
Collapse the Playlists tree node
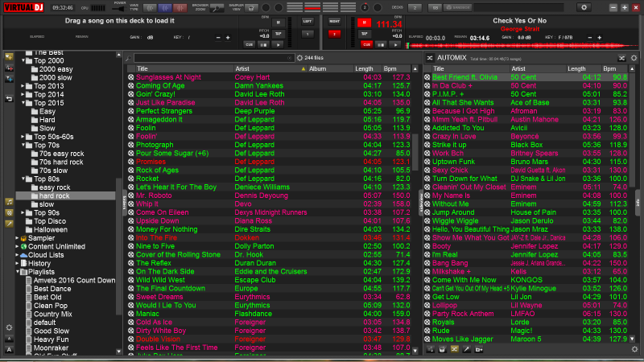(x=19, y=272)
